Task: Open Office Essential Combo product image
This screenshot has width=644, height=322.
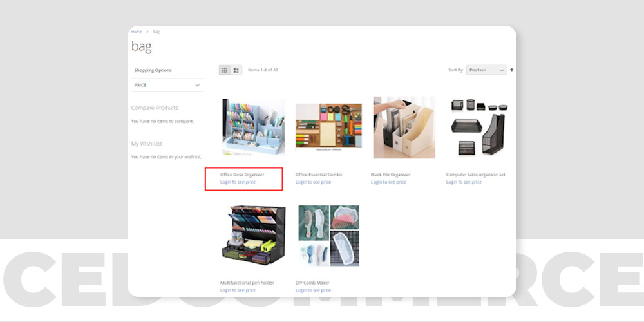Action: click(x=328, y=128)
